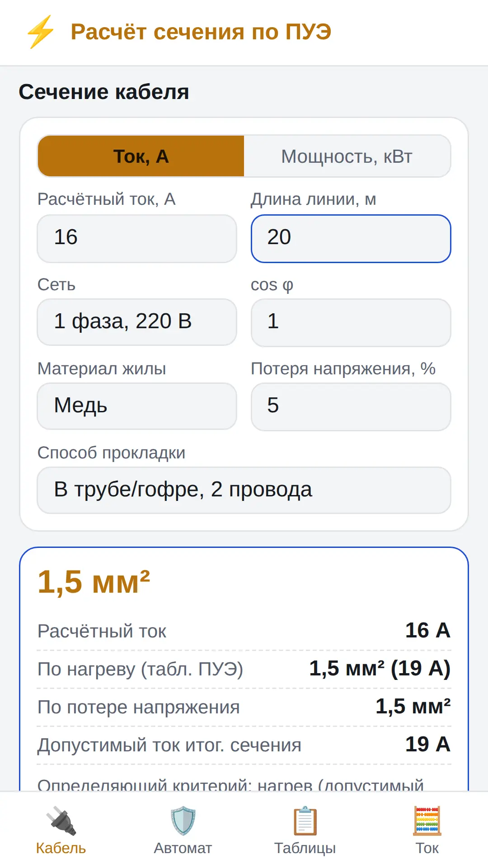Focus the Расчётный ток field with 16
Image resolution: width=488 pixels, height=868 pixels.
click(137, 238)
